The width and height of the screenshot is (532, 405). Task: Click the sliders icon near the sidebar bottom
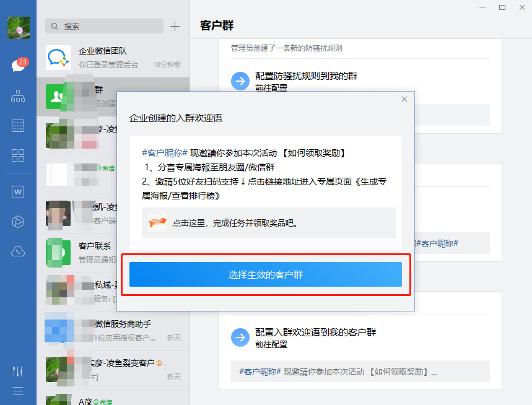(x=18, y=371)
